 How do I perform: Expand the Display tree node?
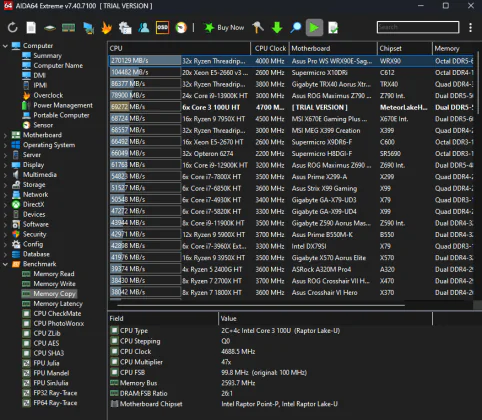tap(5, 165)
